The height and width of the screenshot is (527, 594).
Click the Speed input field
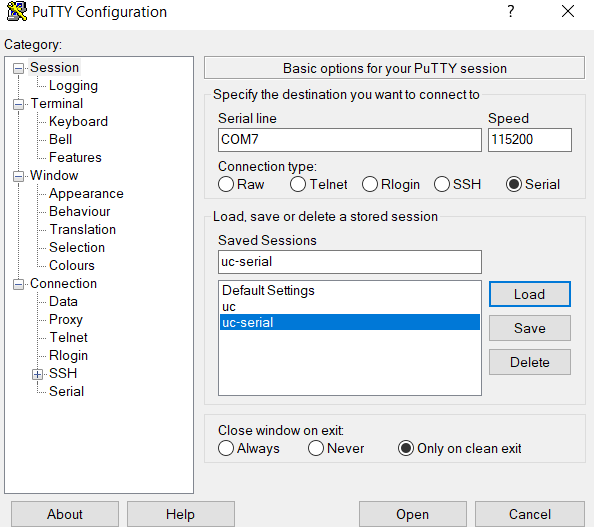pos(530,140)
